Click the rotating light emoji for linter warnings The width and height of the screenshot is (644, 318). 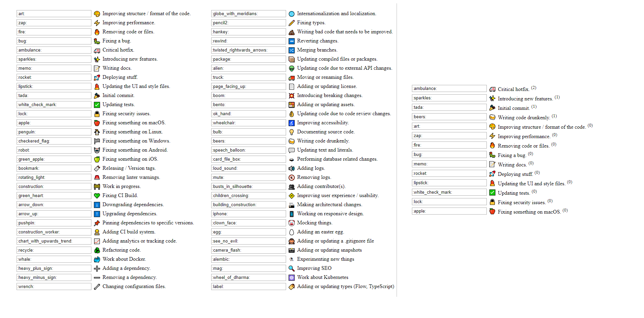coord(97,178)
